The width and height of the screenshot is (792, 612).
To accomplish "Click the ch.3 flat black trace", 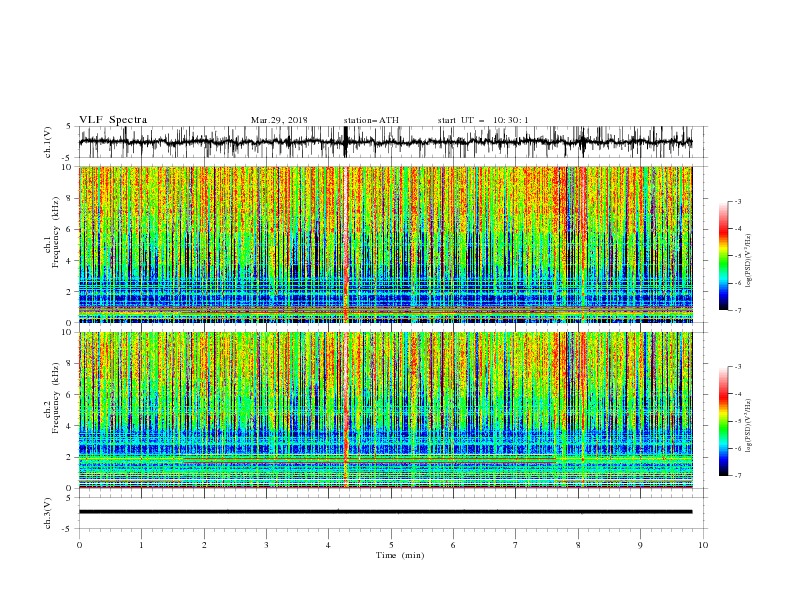I will (x=385, y=512).
